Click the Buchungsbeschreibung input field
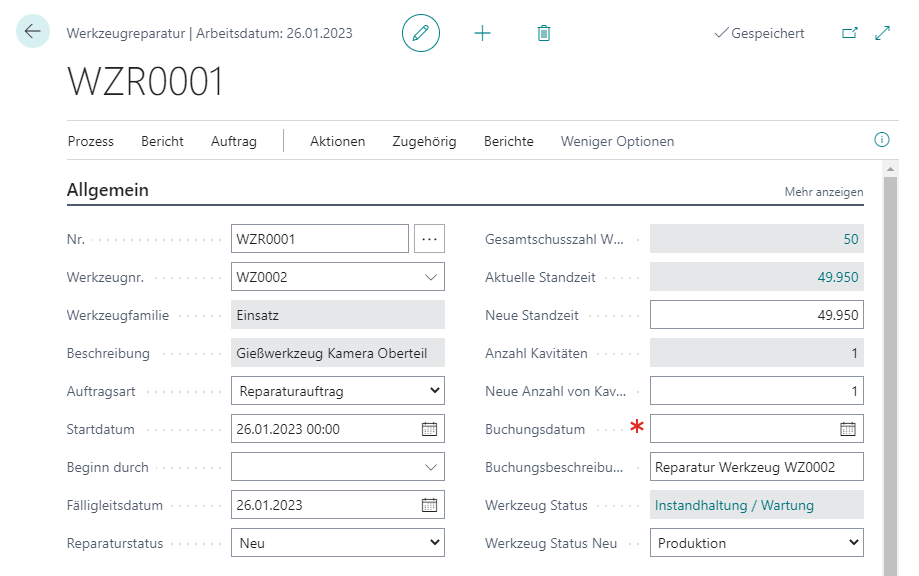919x576 pixels. coord(757,467)
